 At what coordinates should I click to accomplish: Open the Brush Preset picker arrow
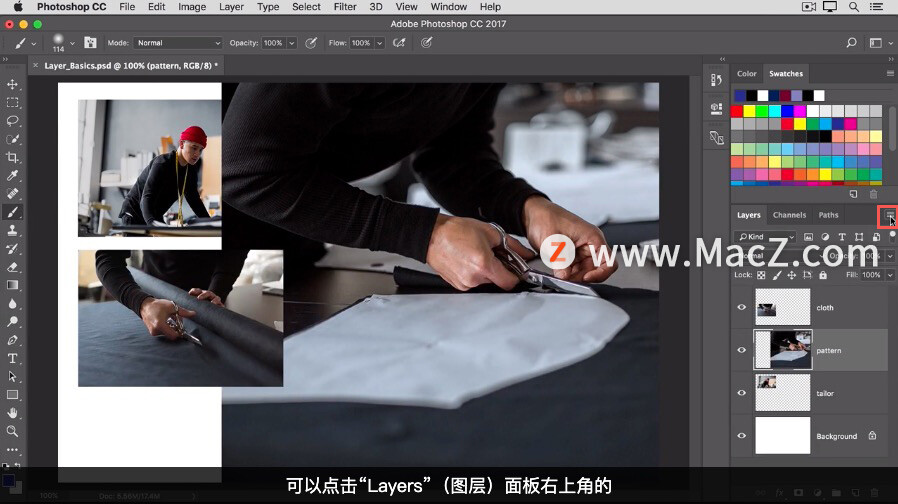point(72,43)
